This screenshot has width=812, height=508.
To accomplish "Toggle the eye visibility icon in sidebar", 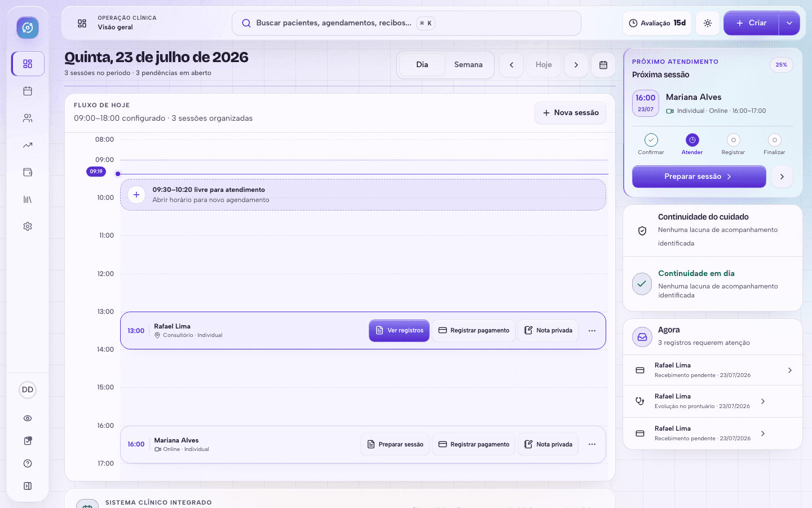I will tap(28, 418).
